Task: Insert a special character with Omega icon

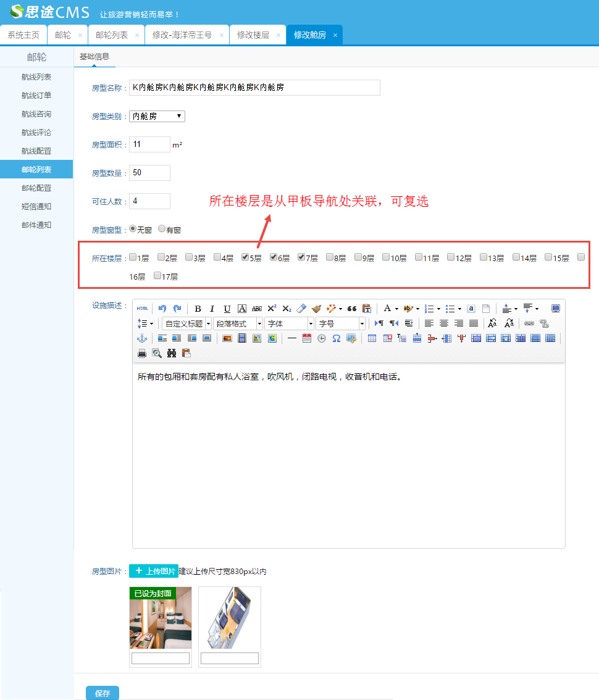Action: (x=337, y=338)
